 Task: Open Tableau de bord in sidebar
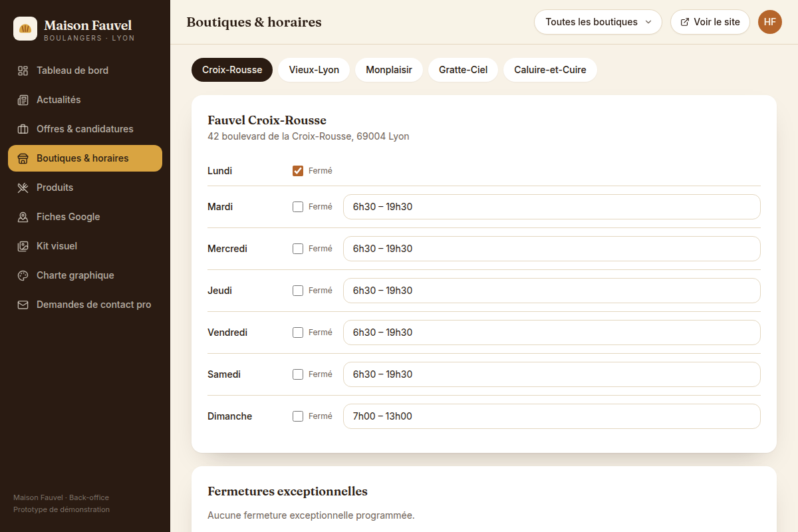(85, 70)
